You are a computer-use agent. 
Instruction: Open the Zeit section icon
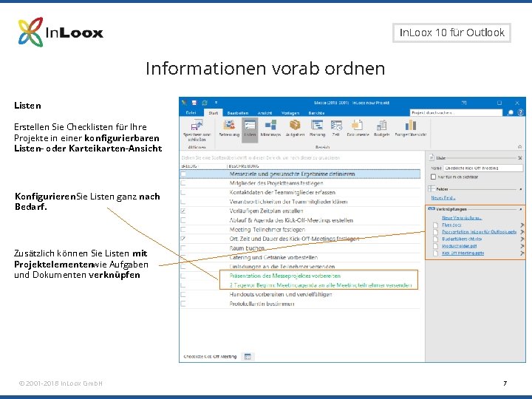(x=336, y=129)
